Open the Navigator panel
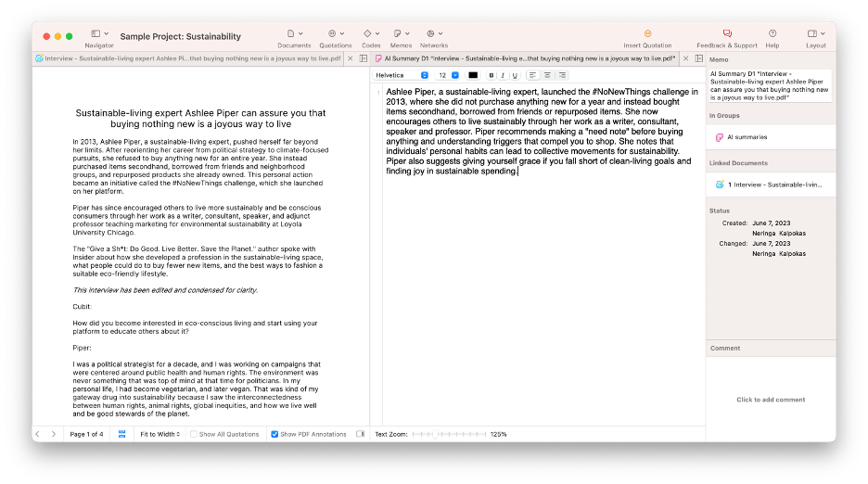This screenshot has height=484, width=868. pos(98,34)
